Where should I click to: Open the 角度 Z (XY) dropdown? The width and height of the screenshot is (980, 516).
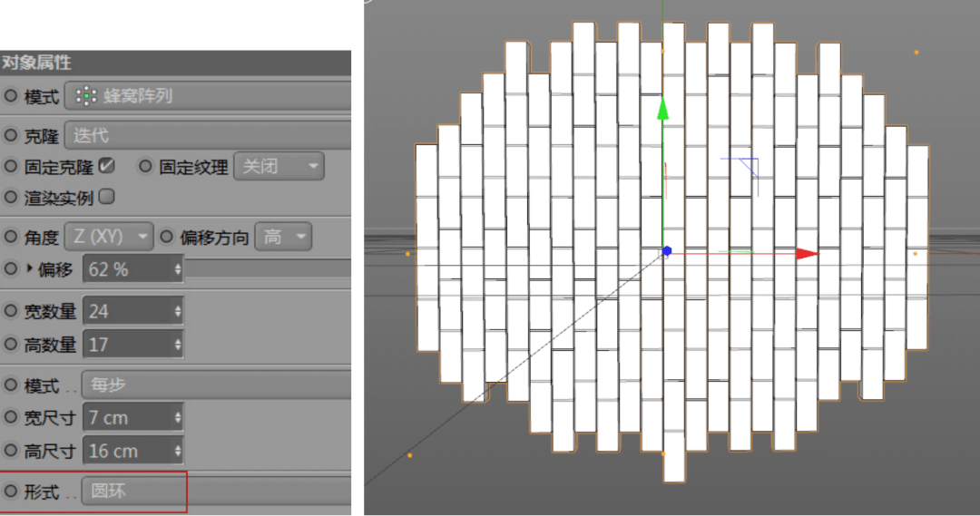[x=109, y=237]
